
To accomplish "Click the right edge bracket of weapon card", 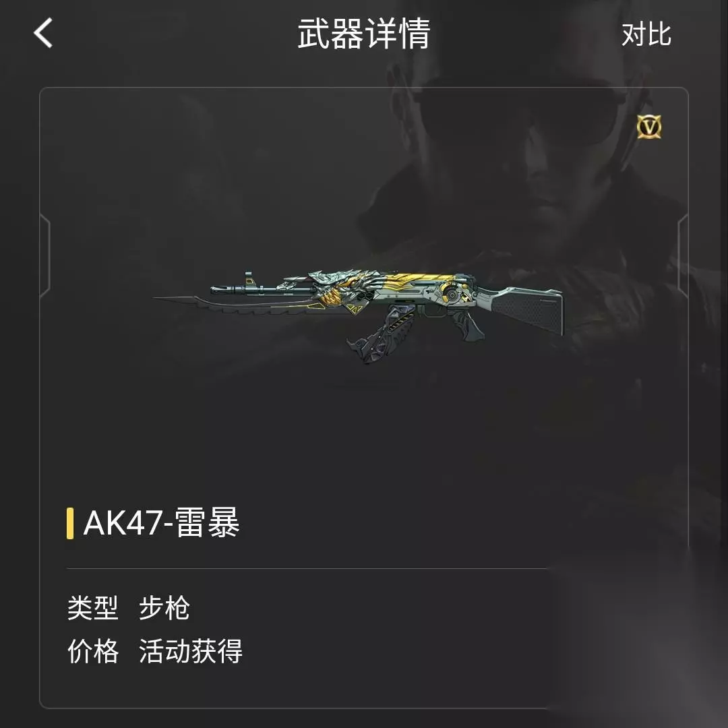I will point(682,255).
